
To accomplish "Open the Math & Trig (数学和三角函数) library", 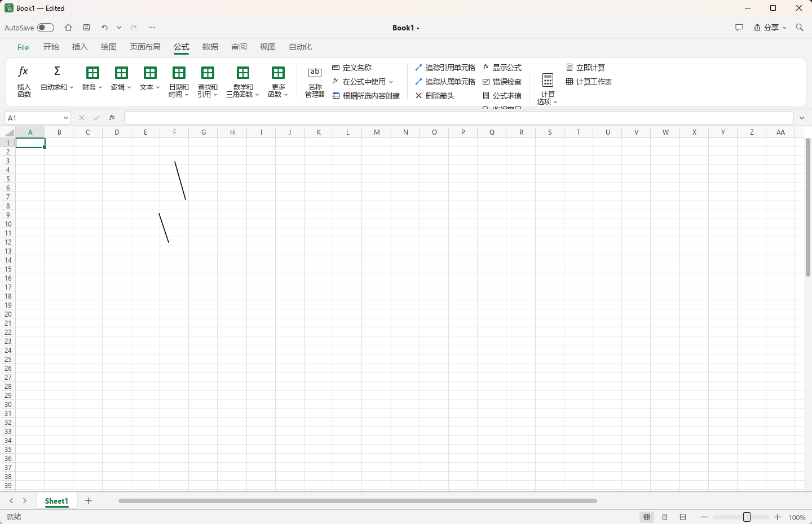I will click(x=243, y=82).
